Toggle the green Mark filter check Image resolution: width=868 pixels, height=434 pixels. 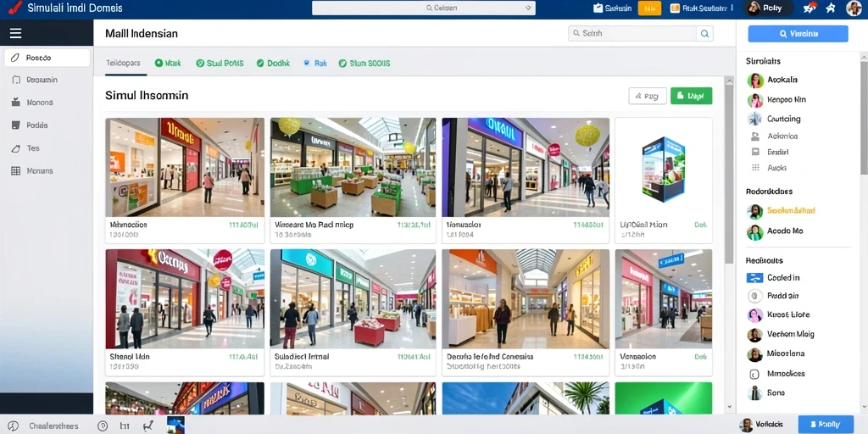[x=159, y=63]
